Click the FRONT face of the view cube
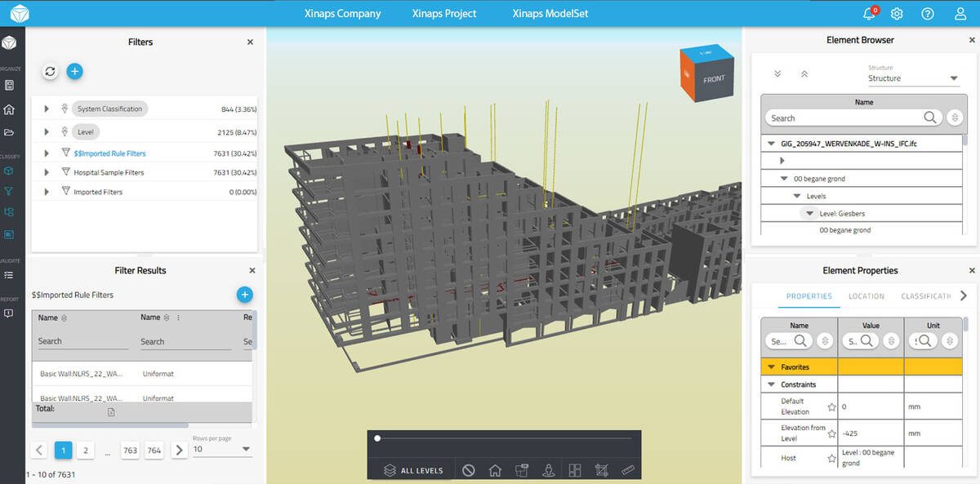 pyautogui.click(x=714, y=80)
